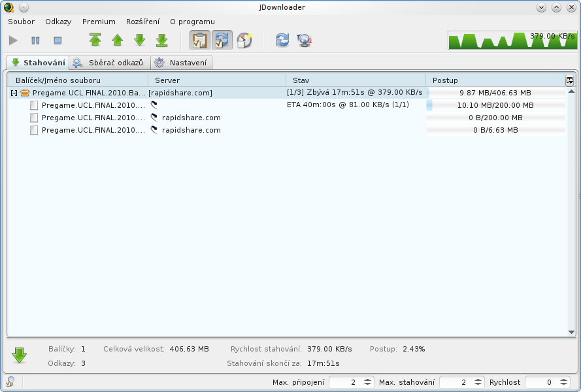
Task: Open the Soubor menu
Action: (x=21, y=22)
